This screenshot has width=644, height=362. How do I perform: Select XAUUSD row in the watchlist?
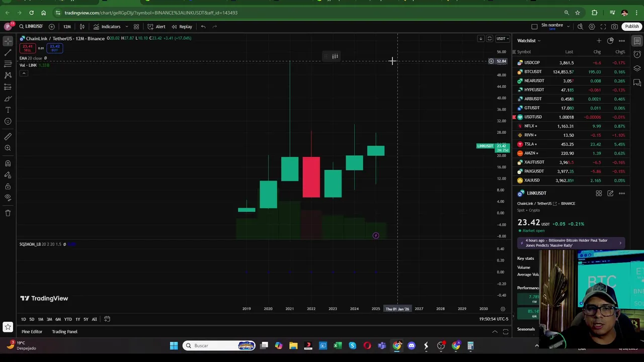tap(571, 180)
